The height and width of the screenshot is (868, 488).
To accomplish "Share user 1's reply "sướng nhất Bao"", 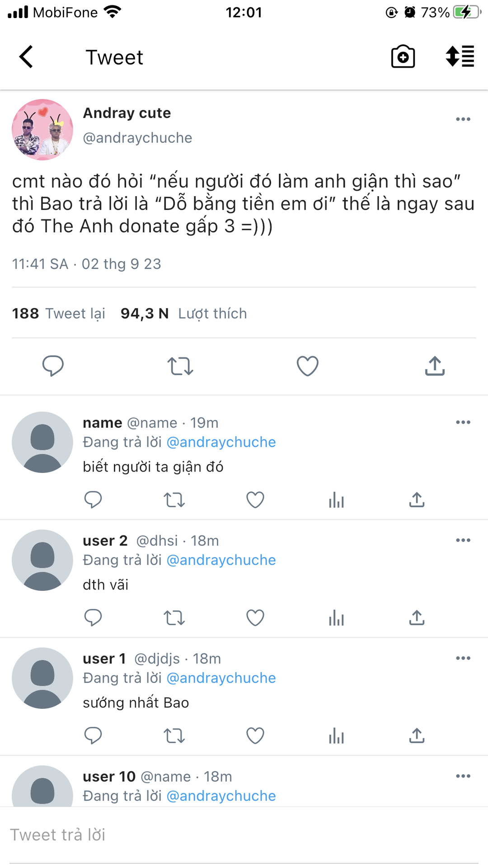I will [x=417, y=736].
